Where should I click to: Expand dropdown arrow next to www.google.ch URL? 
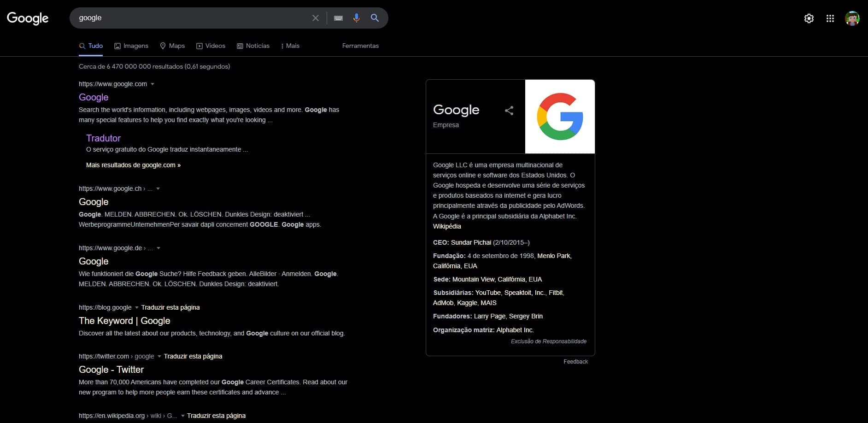pos(158,188)
